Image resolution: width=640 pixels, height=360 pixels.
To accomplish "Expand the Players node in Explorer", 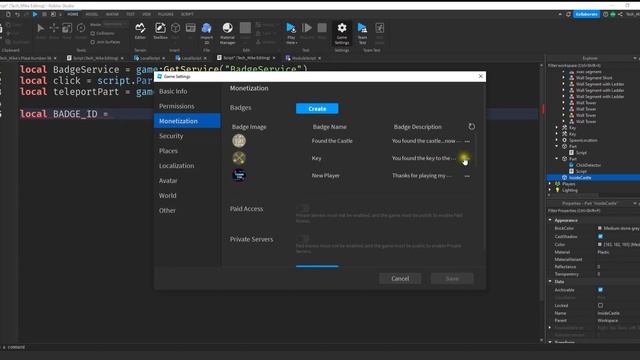I will point(551,184).
